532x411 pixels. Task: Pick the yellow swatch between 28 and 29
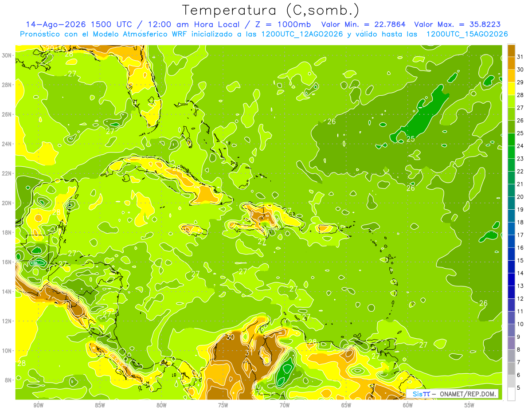click(x=511, y=88)
